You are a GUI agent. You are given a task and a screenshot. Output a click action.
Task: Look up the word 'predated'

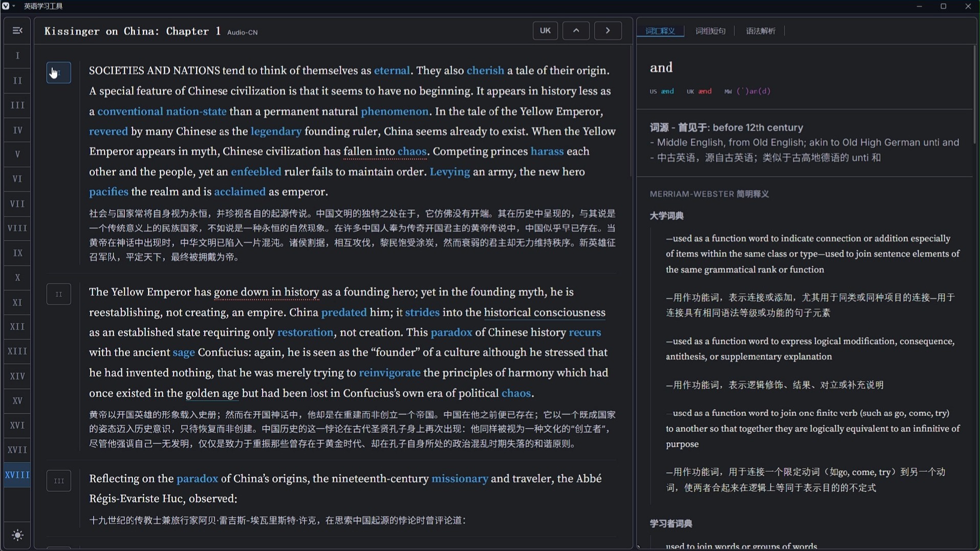pos(344,313)
